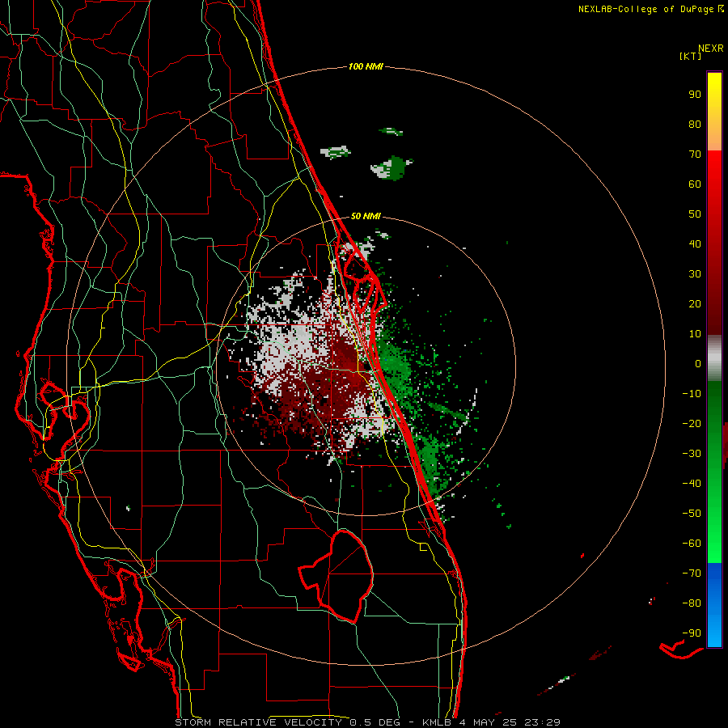Click the 0 value on the velocity scale
Image resolution: width=728 pixels, height=728 pixels.
698,363
